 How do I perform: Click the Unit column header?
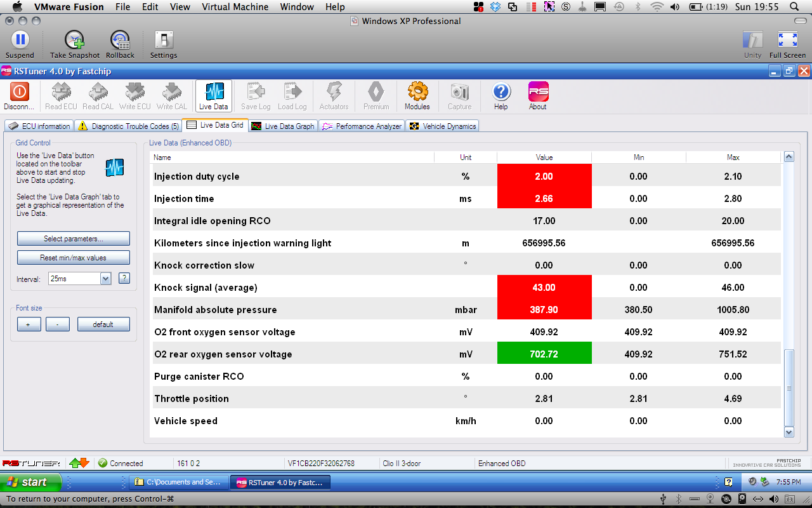(x=466, y=157)
